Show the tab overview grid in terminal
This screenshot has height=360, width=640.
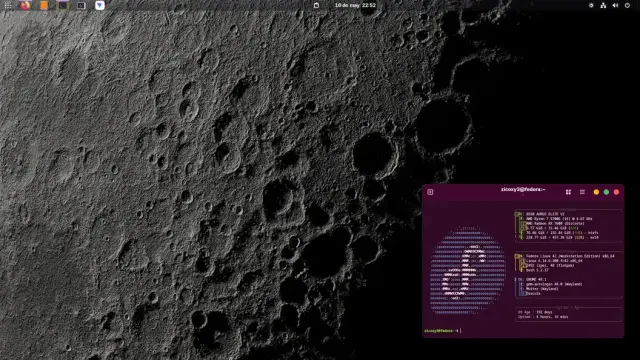tap(568, 192)
